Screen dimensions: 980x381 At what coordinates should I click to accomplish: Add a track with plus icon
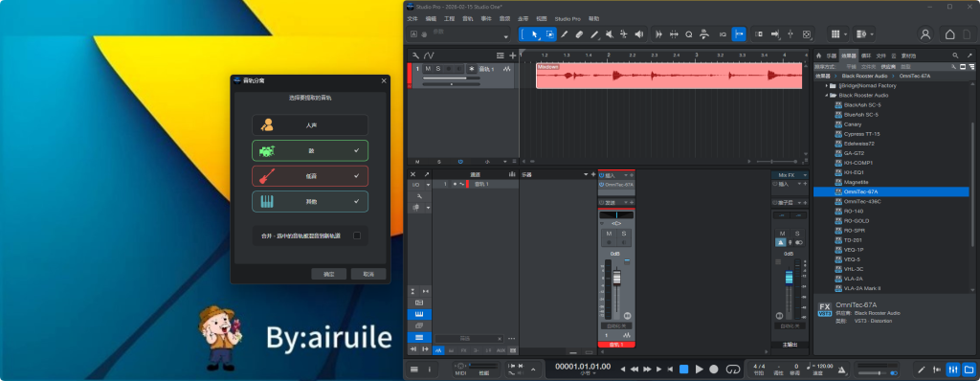(513, 56)
